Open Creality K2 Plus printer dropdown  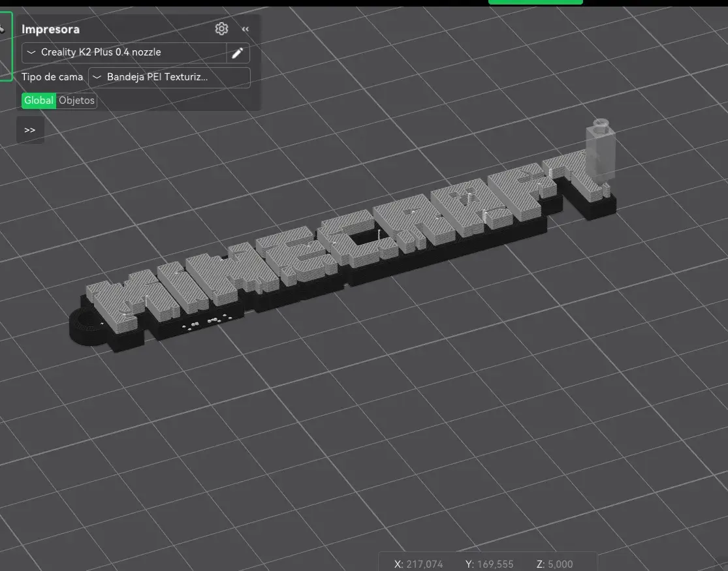(124, 52)
